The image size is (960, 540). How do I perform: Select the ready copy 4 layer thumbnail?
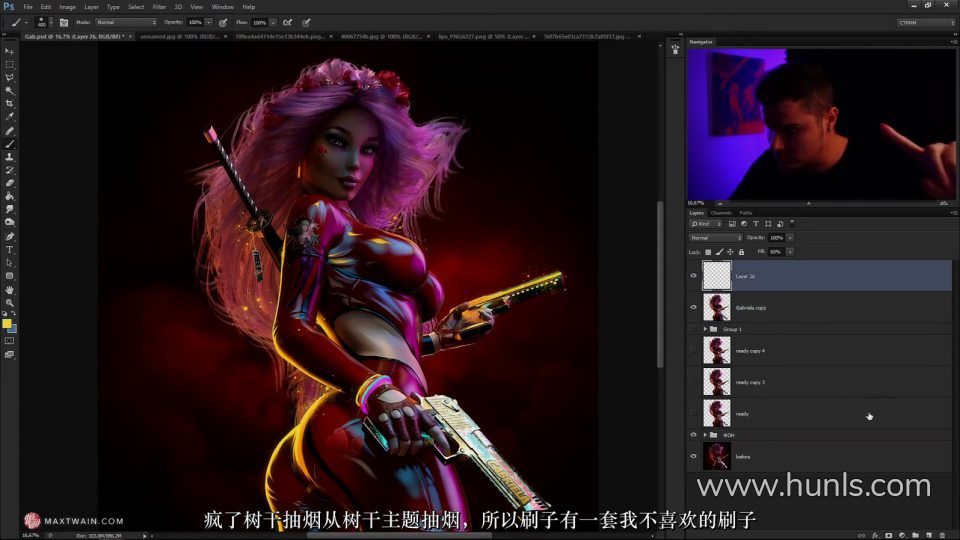pyautogui.click(x=717, y=351)
